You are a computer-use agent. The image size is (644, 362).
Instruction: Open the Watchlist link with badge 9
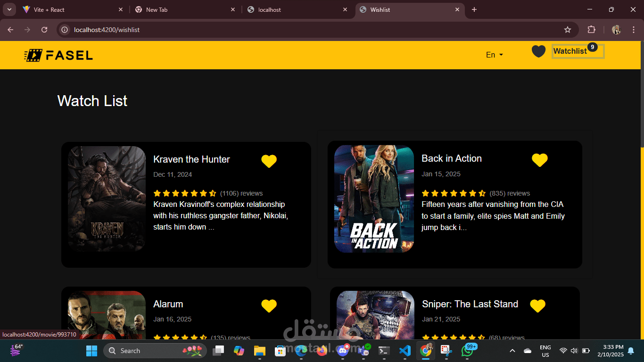[x=578, y=51]
